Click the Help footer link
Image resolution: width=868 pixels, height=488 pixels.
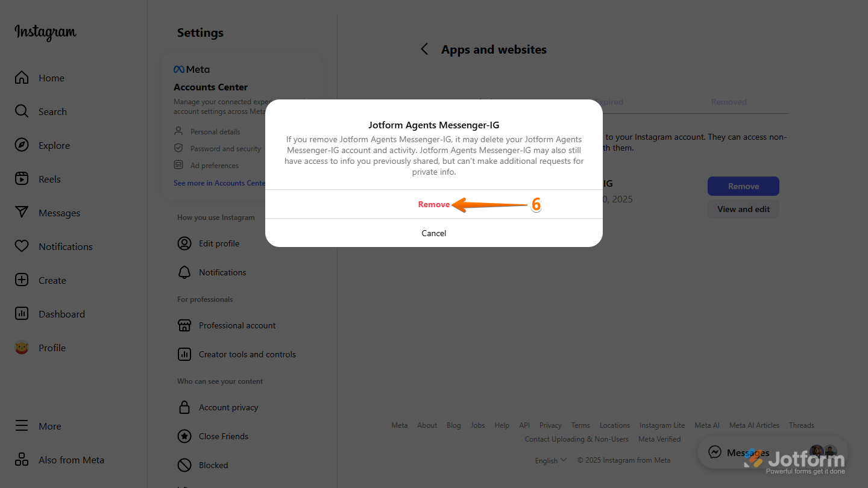tap(502, 425)
